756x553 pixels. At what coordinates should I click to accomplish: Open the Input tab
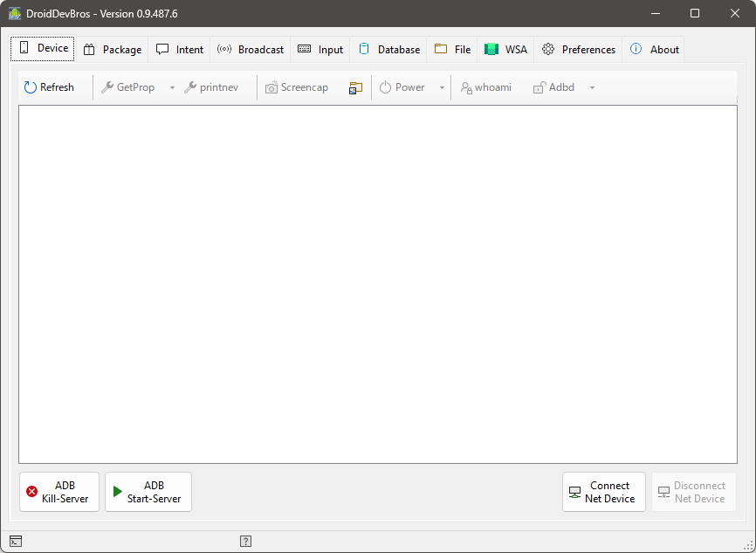(320, 50)
